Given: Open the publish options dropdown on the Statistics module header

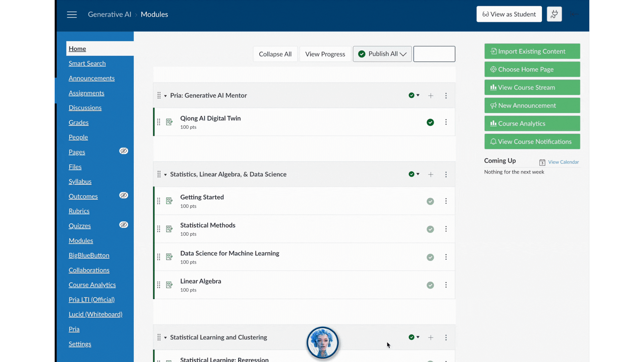Looking at the screenshot, I should (418, 174).
